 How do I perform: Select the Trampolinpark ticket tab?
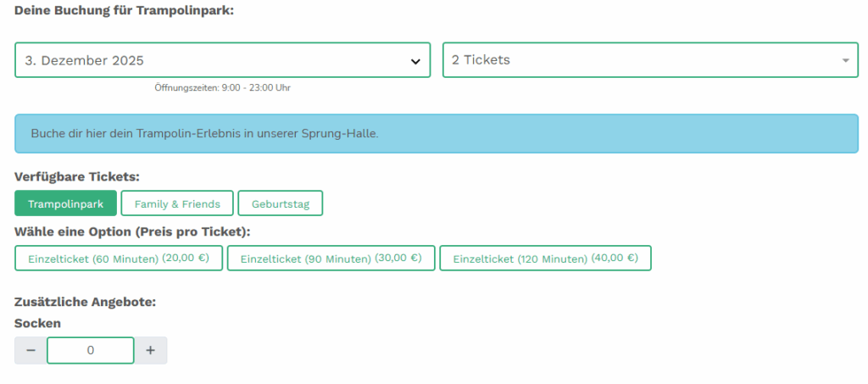click(x=65, y=203)
